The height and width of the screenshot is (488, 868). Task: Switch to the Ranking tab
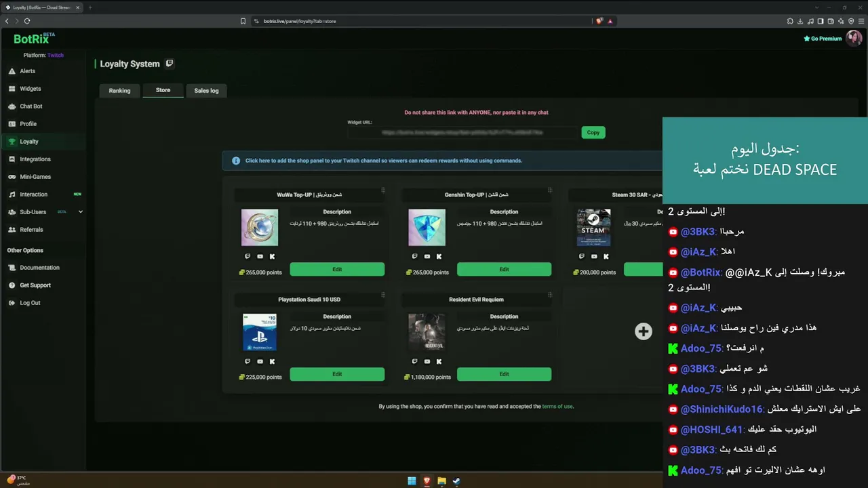(x=119, y=91)
